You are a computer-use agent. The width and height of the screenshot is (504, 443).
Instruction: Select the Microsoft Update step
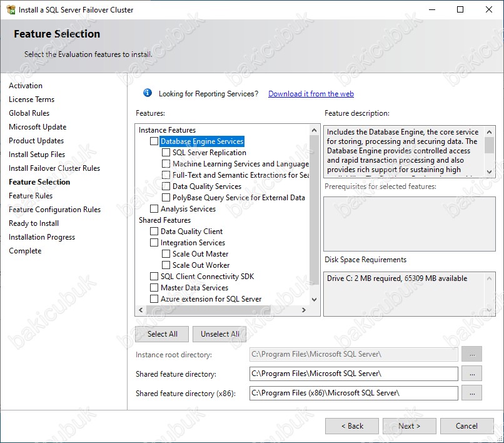click(x=38, y=127)
